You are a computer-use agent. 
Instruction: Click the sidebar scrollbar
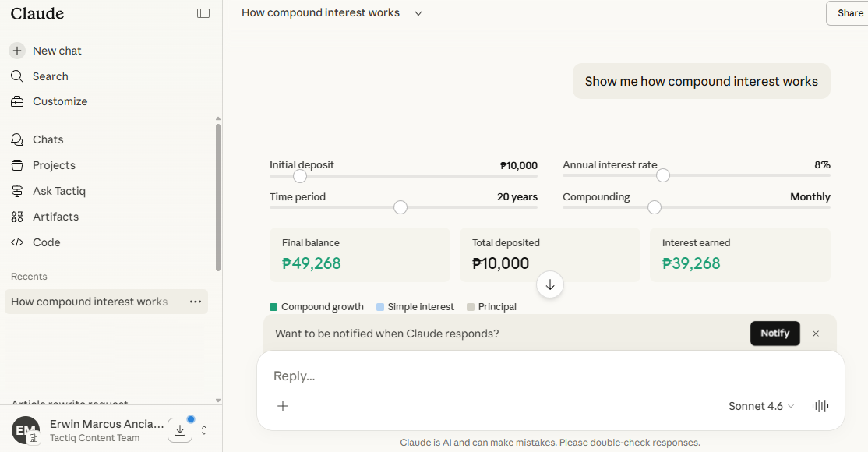(218, 197)
